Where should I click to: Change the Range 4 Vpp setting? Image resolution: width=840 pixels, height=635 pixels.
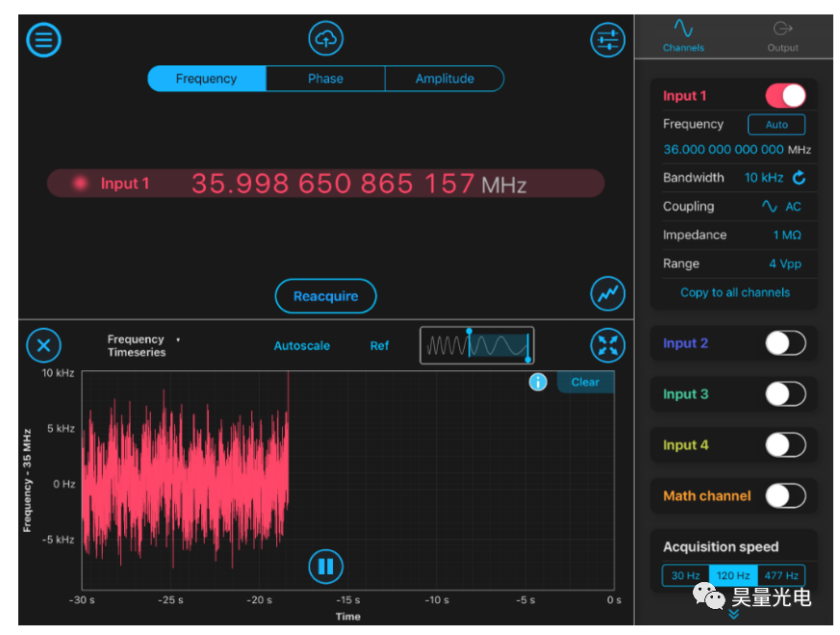(785, 264)
